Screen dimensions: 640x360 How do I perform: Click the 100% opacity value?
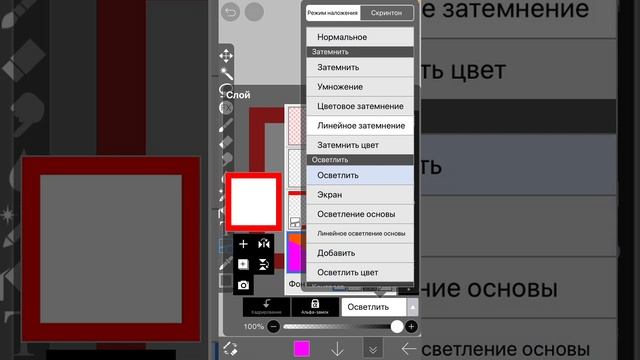pos(253,327)
